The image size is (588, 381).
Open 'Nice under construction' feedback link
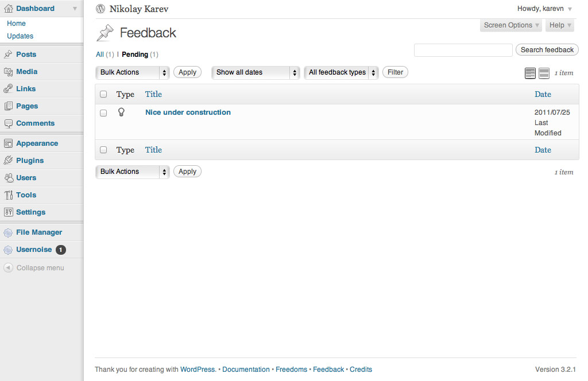[188, 112]
